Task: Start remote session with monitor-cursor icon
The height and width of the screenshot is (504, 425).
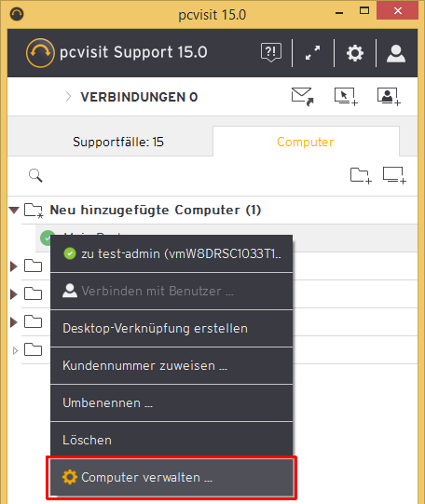Action: tap(346, 97)
